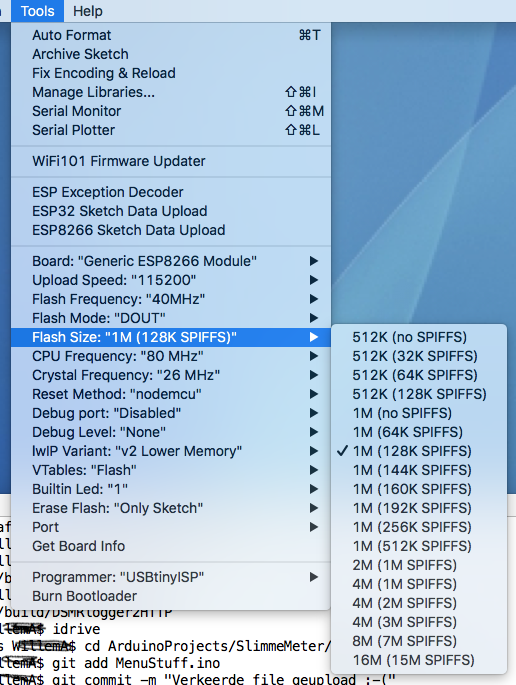This screenshot has width=516, height=685.
Task: Choose Manage Libraries option
Action: point(171,92)
